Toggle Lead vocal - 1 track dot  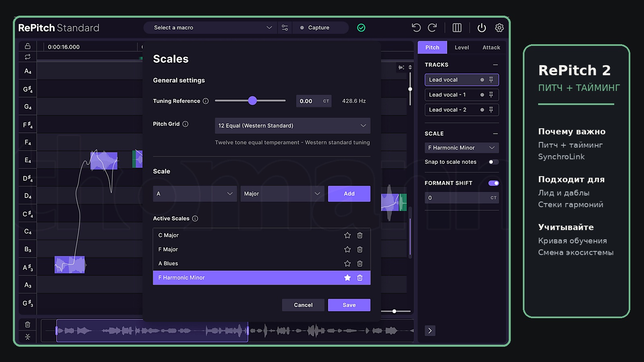point(482,95)
